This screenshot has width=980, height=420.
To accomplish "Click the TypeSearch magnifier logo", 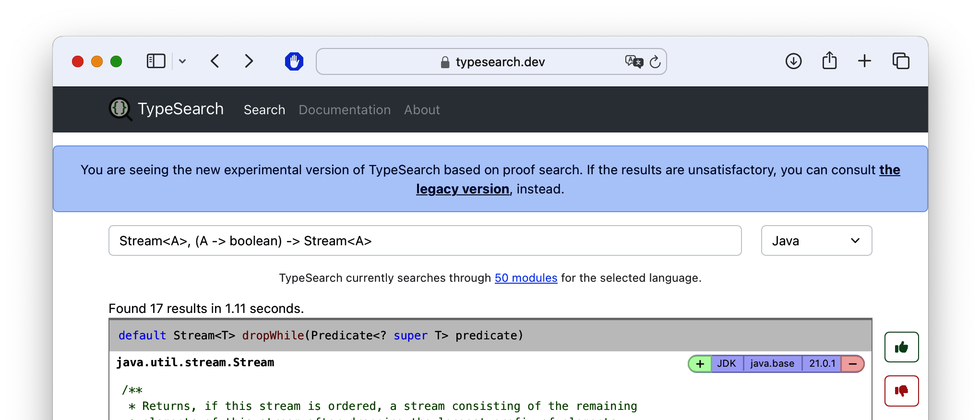I will click(120, 109).
